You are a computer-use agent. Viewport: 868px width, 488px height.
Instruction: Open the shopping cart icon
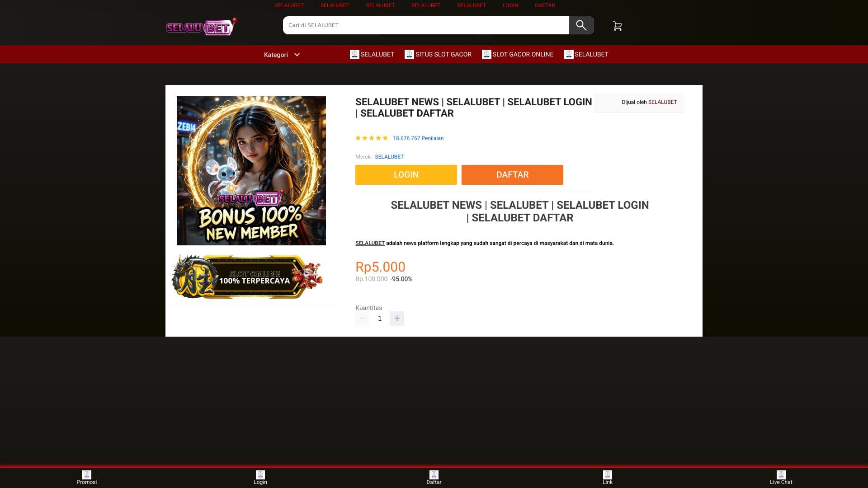[x=617, y=26]
